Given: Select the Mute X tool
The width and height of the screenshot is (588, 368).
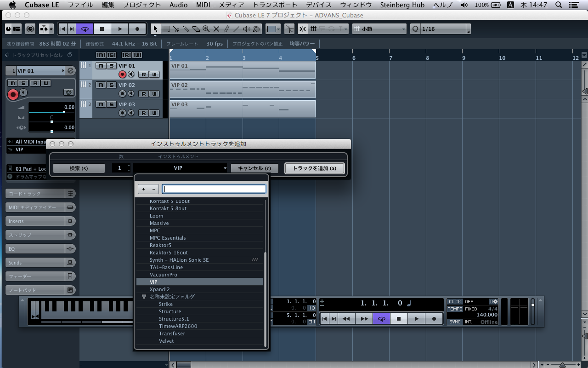Looking at the screenshot, I should pyautogui.click(x=216, y=29).
